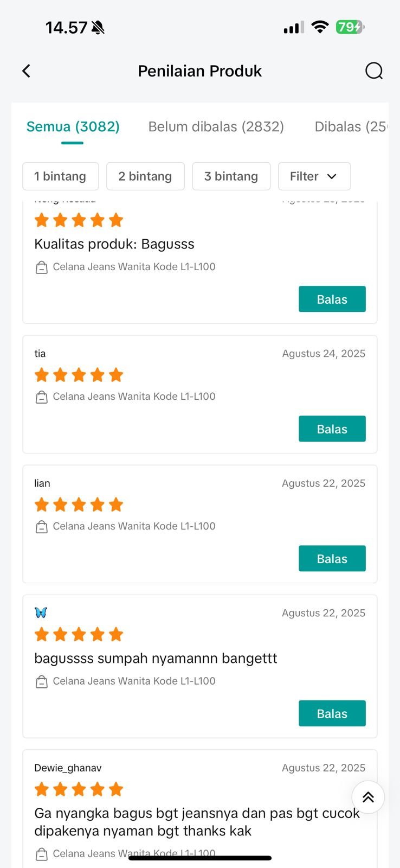Tap Balas under the butterfly user's review
The width and height of the screenshot is (400, 868).
332,713
